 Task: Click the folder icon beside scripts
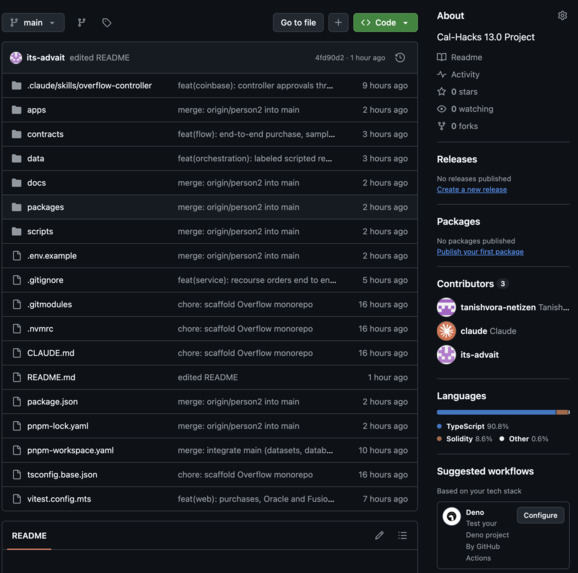16,232
